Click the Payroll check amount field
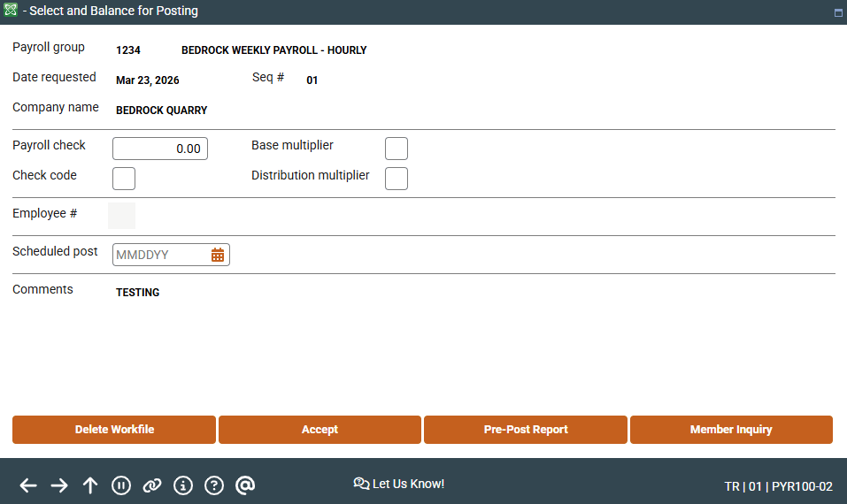Viewport: 847px width, 504px height. pos(160,149)
